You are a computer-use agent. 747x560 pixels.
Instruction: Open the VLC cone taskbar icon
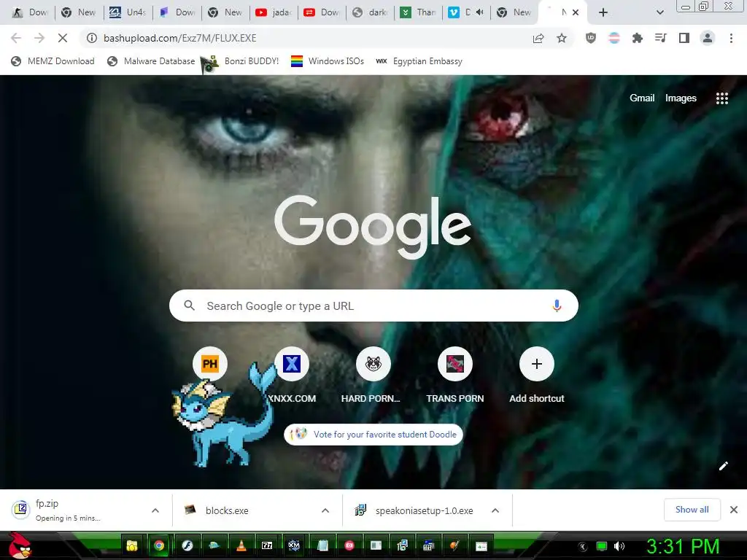point(241,545)
